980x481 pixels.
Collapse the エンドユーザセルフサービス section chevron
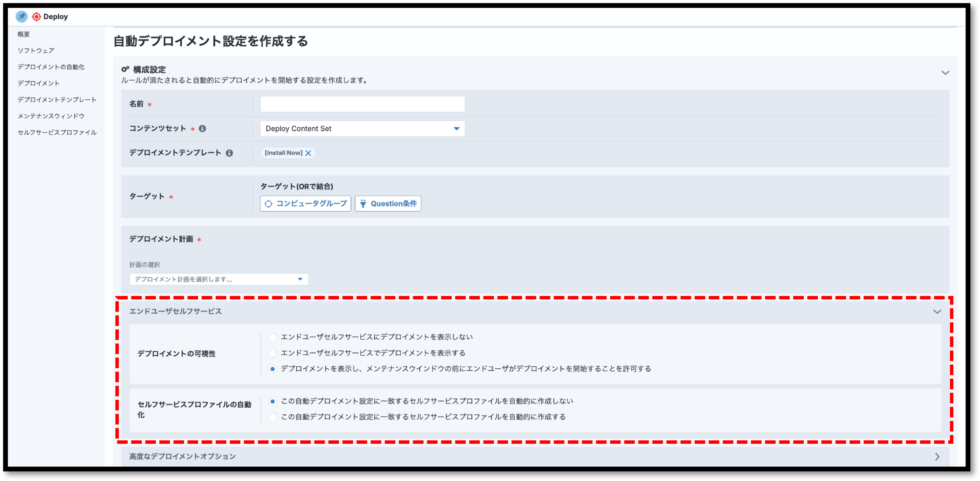click(x=937, y=311)
